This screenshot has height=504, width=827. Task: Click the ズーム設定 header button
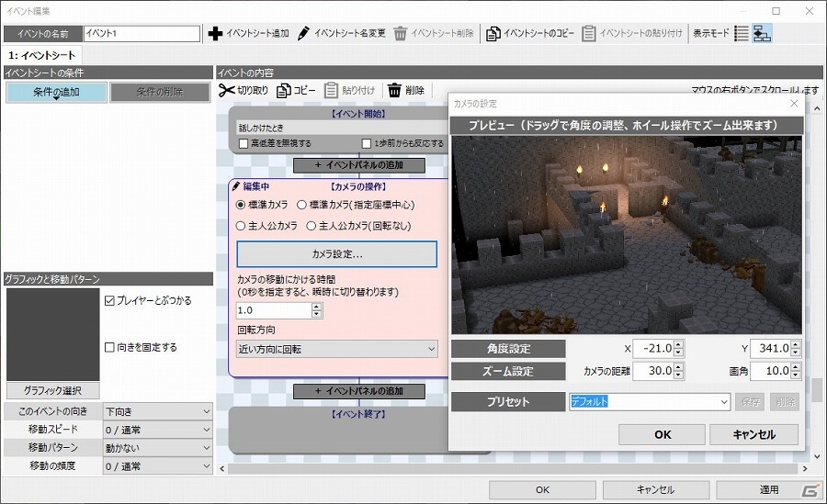508,372
